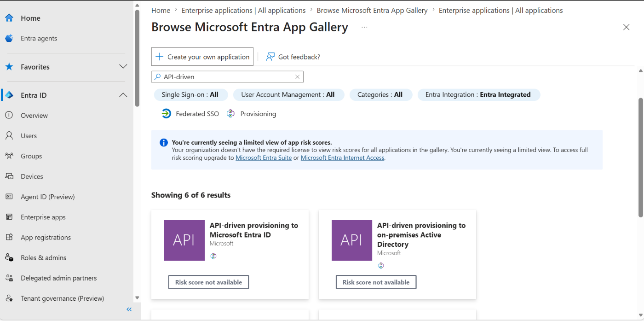
Task: Expand the Favorites section chevron
Action: (123, 67)
